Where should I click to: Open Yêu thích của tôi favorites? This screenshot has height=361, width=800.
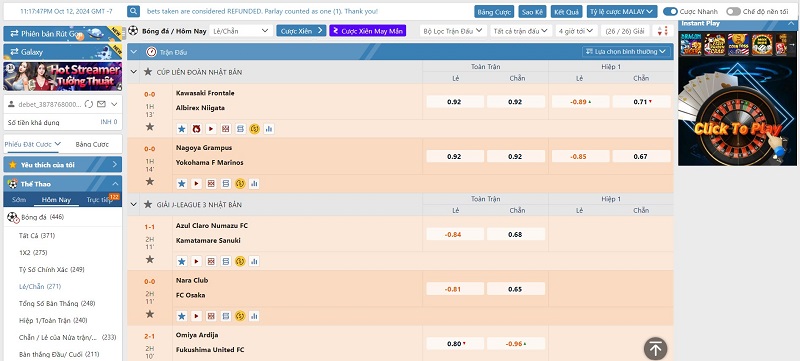point(63,165)
